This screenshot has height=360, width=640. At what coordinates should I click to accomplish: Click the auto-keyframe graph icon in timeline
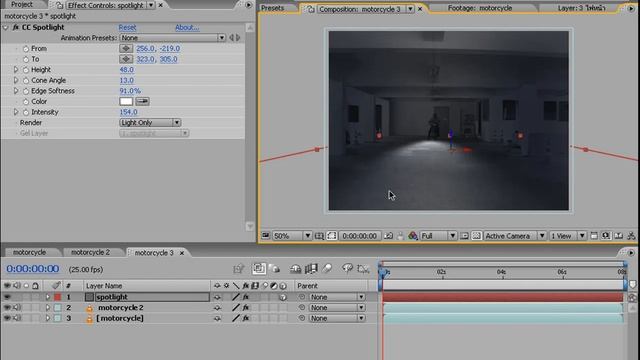pyautogui.click(x=363, y=268)
